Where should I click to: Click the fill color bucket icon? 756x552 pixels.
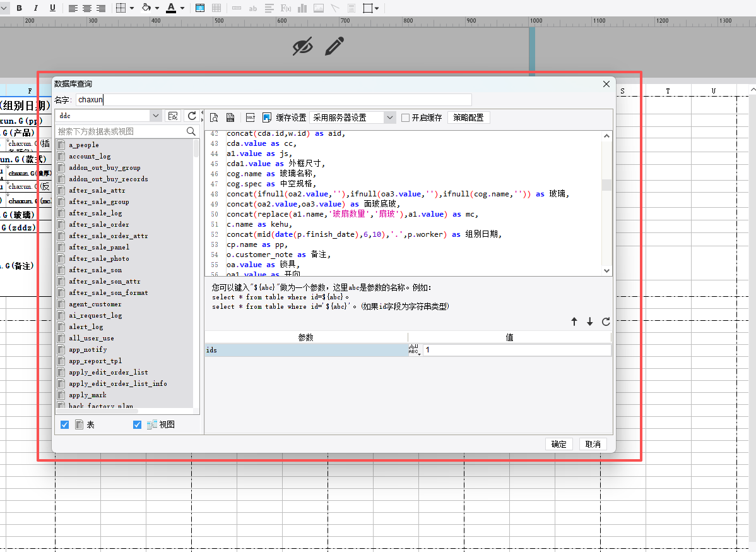(146, 8)
